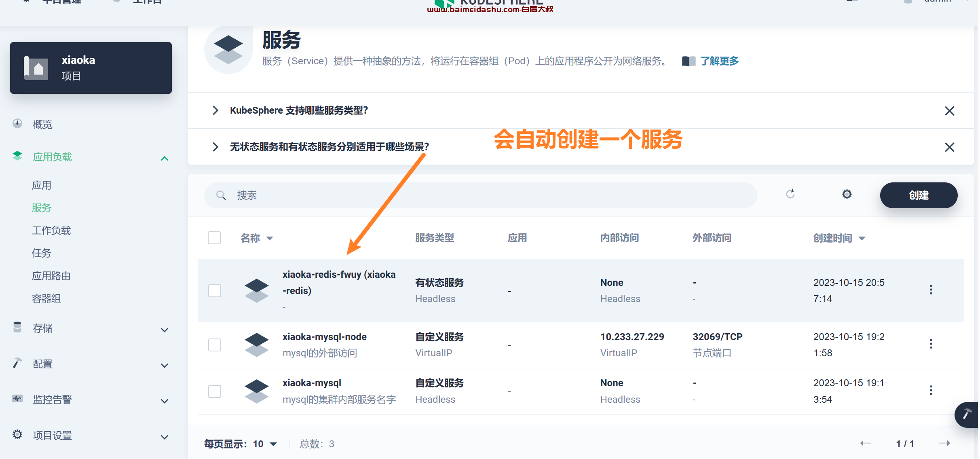Go to 工作负载 in sidebar
The width and height of the screenshot is (980, 459).
[x=51, y=231]
